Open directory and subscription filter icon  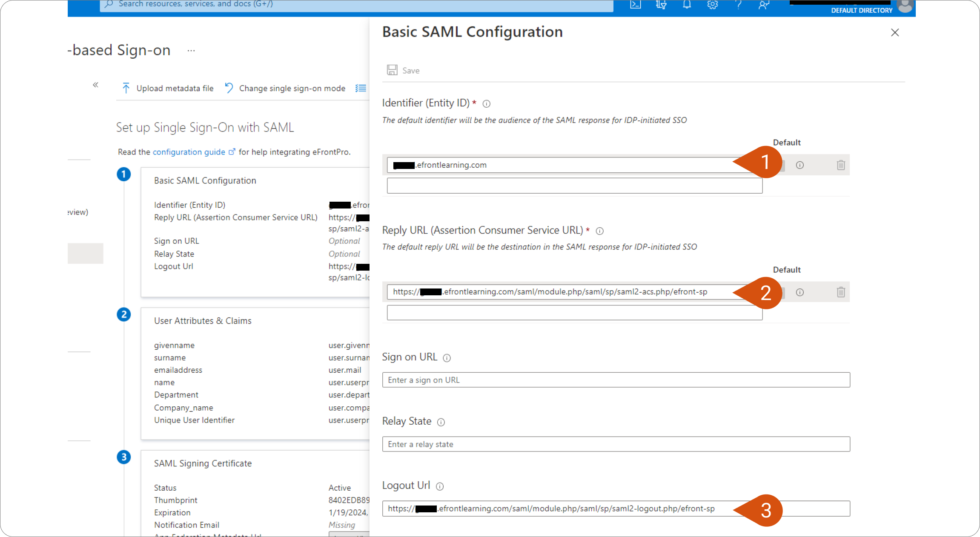coord(661,5)
